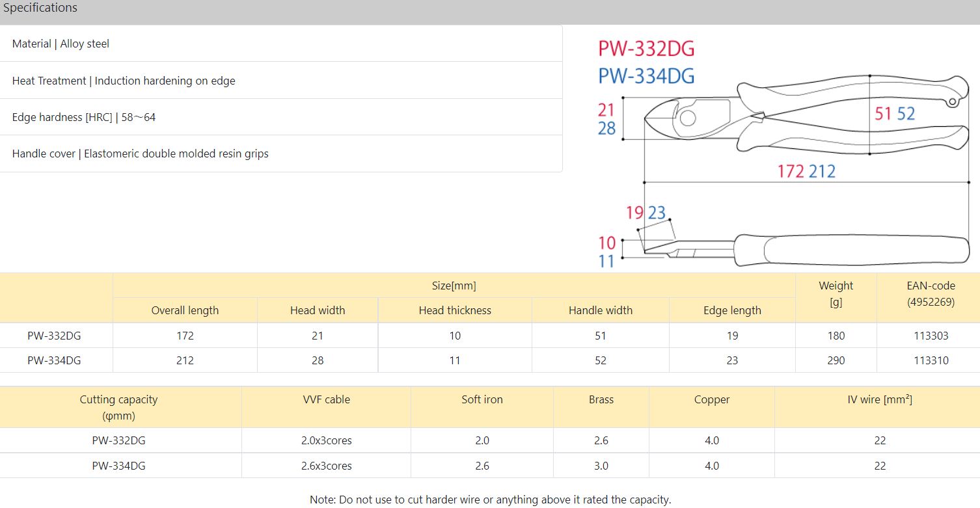Click the EAN-code column header
Image resolution: width=980 pixels, height=508 pixels.
(931, 294)
